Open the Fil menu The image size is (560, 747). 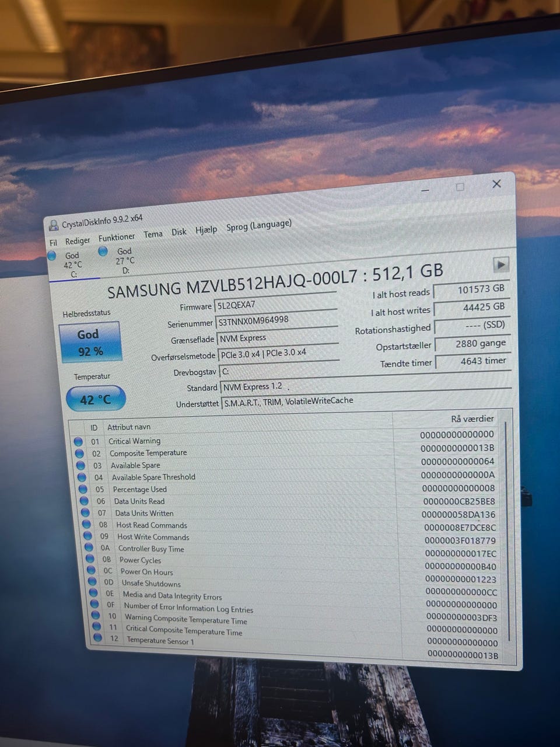[x=54, y=243]
